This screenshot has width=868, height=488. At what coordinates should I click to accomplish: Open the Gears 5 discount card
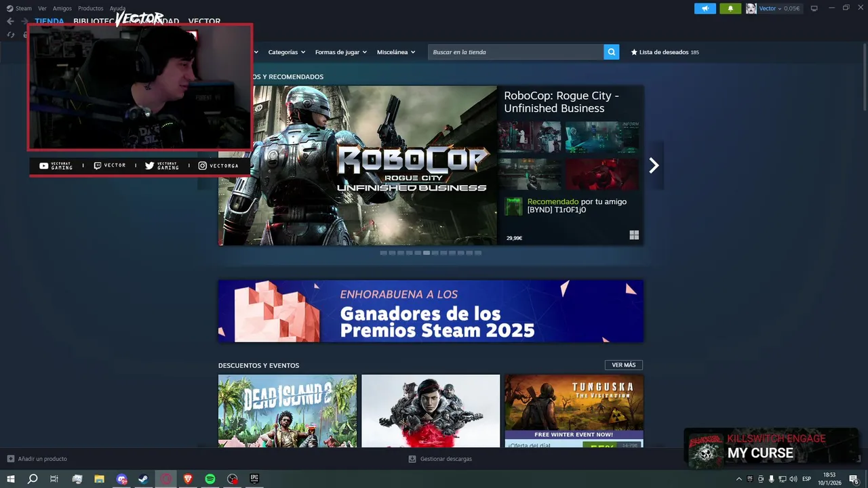click(x=431, y=411)
